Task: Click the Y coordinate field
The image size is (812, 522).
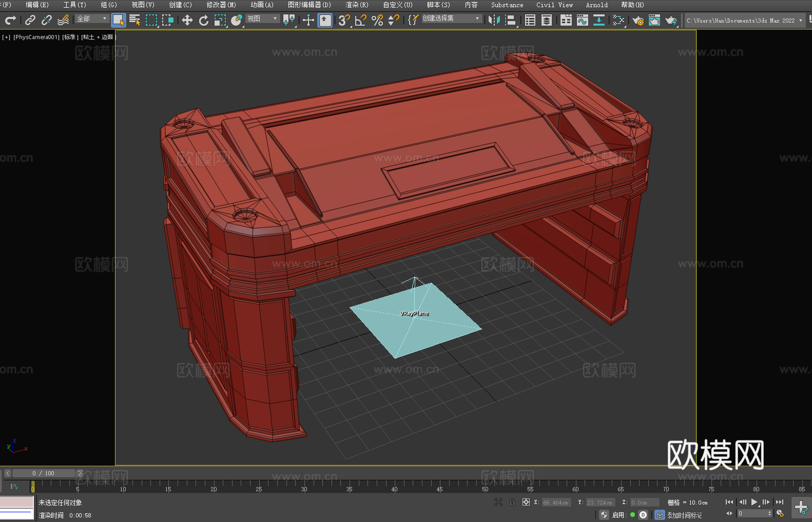Action: pos(601,502)
